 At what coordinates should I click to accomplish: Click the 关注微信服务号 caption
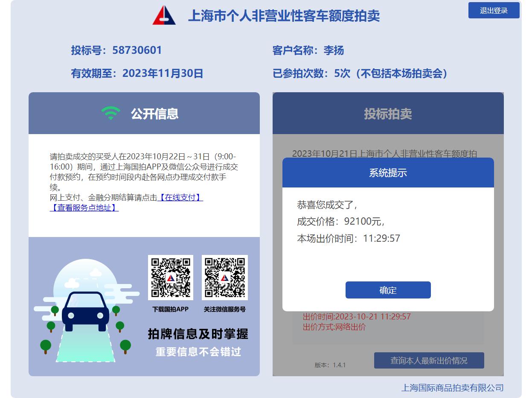[x=224, y=309]
